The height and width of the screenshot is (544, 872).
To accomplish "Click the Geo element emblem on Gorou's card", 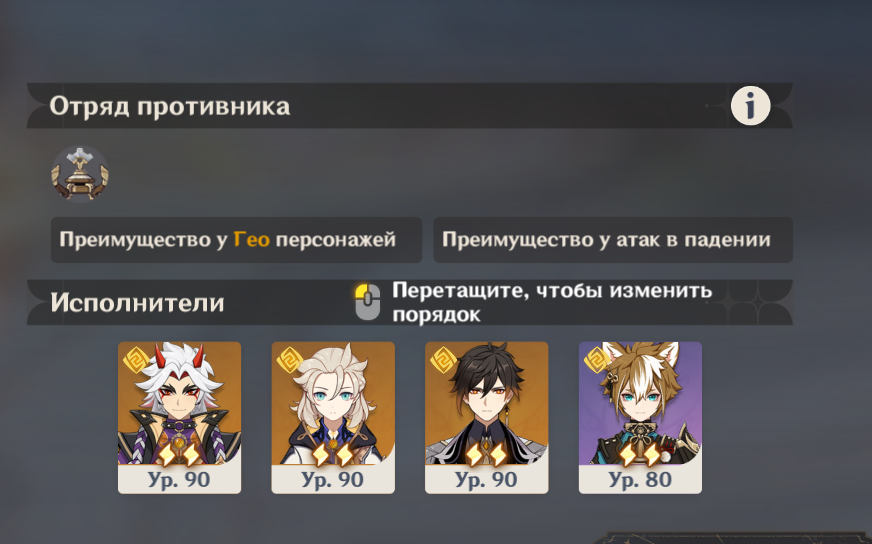I will click(597, 360).
